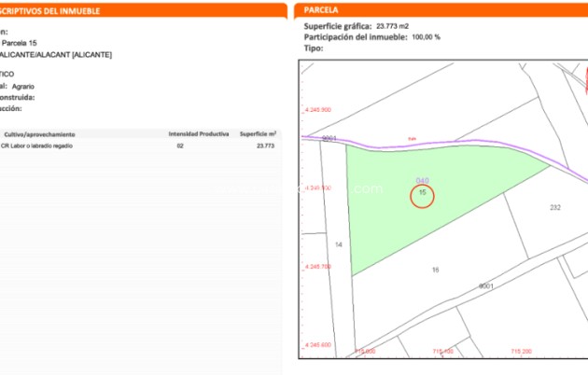
Task: Select the CR Labor o labradío regadío row
Action: click(37, 146)
